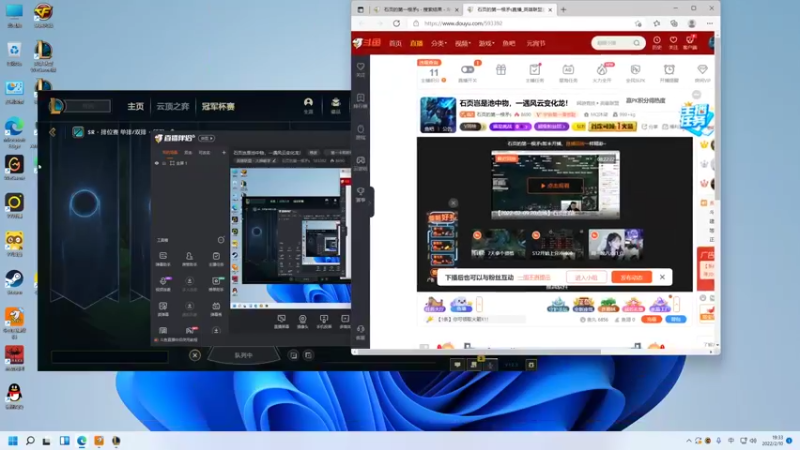Open the Douyu 直播 nav item

(x=416, y=43)
